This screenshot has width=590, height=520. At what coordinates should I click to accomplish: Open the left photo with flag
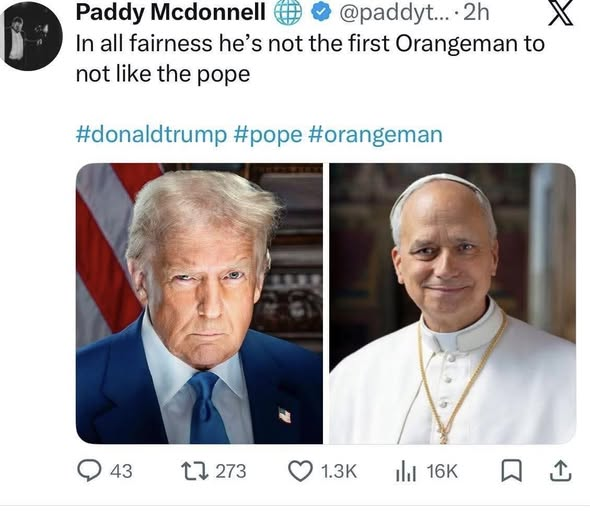point(199,303)
